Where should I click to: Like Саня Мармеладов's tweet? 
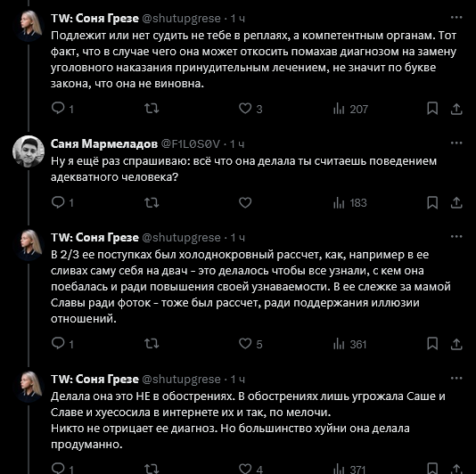(245, 202)
